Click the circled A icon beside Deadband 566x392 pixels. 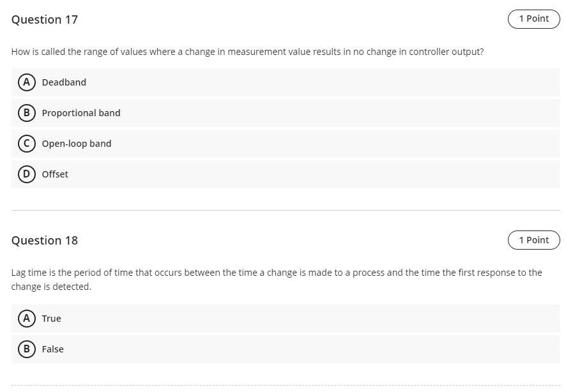coord(26,82)
